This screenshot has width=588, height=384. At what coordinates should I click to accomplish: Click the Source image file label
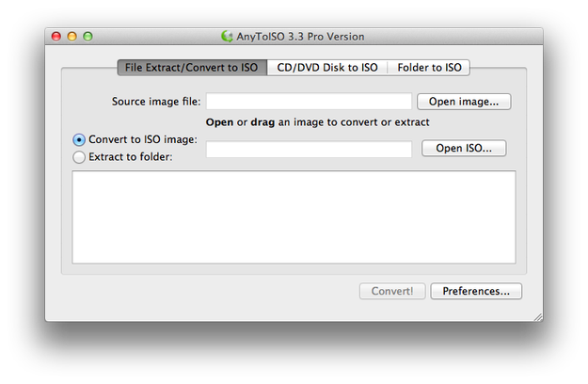tap(156, 102)
